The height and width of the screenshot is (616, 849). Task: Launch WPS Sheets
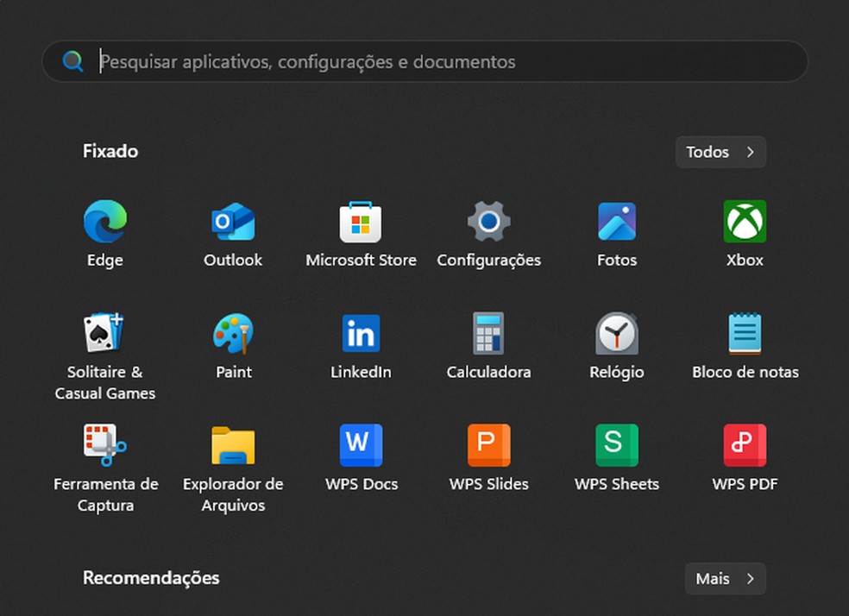[x=617, y=446]
